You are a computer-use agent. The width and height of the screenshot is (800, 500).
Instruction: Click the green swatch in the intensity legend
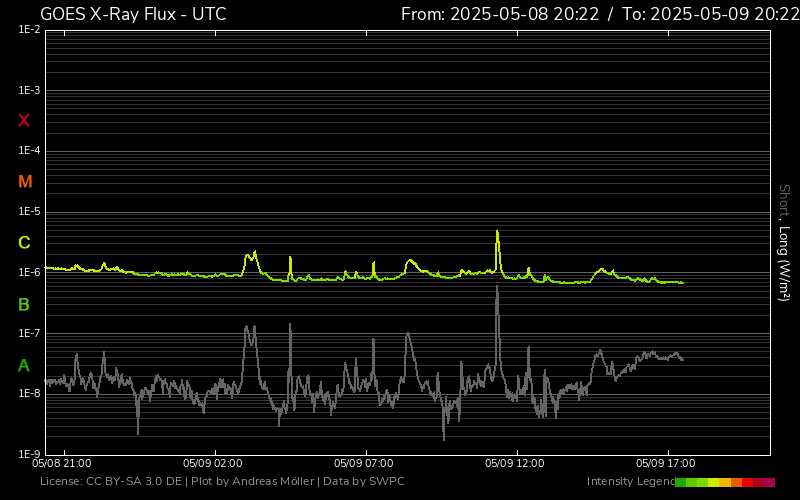(685, 482)
